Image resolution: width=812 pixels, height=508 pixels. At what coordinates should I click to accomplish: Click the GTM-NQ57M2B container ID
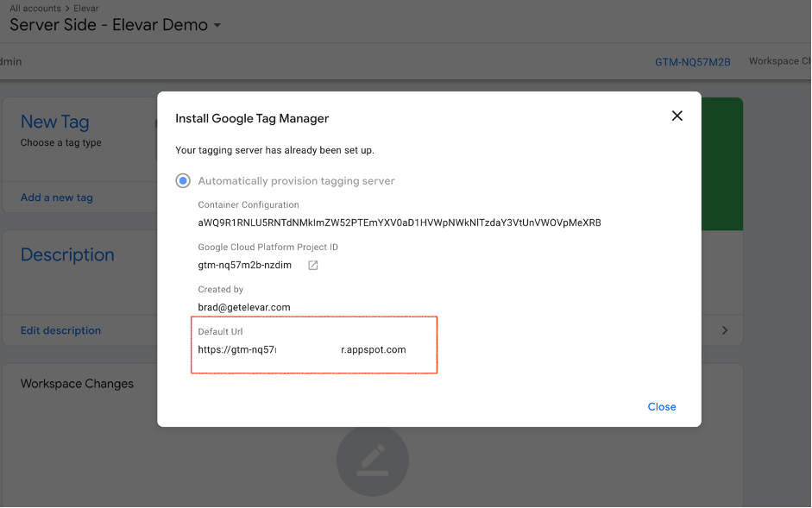coord(692,62)
